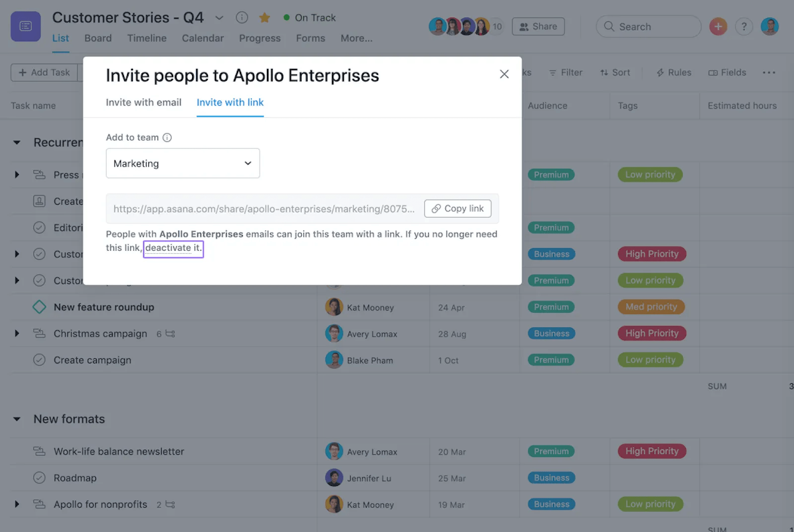Open the Timeline view tab
Image resolution: width=794 pixels, height=532 pixels.
click(x=146, y=38)
